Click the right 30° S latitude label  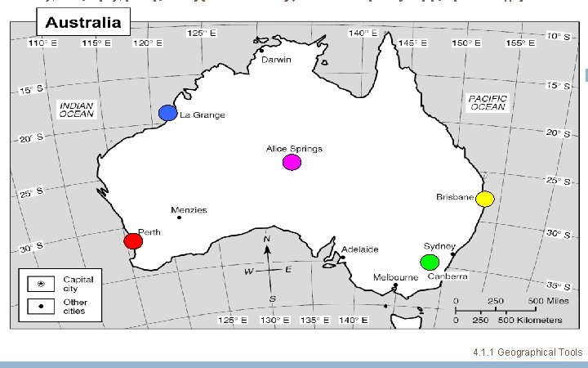pos(558,234)
